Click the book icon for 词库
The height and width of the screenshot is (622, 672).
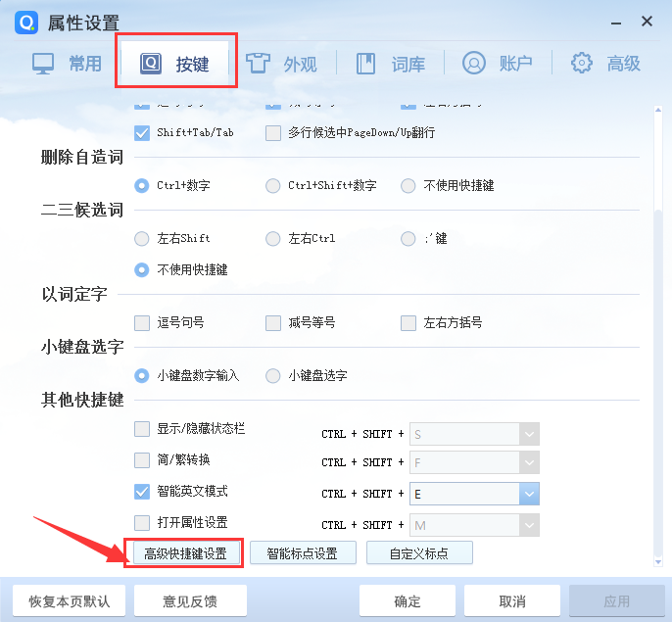(x=366, y=64)
